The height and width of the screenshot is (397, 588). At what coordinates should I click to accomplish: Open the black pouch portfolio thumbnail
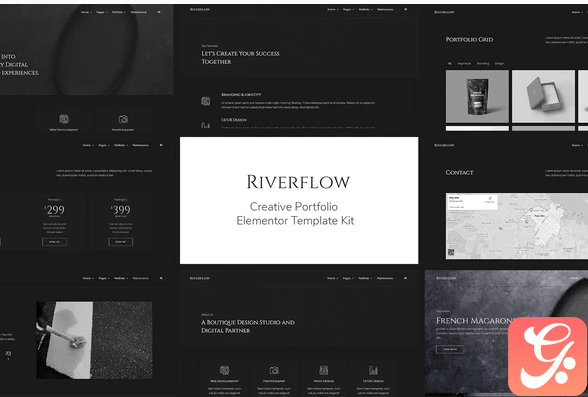[x=477, y=96]
